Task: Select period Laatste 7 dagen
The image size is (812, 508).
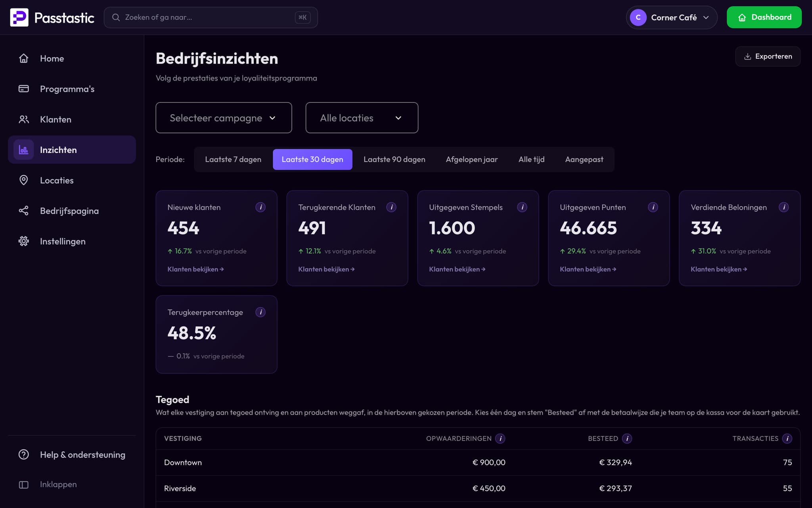Action: 233,160
